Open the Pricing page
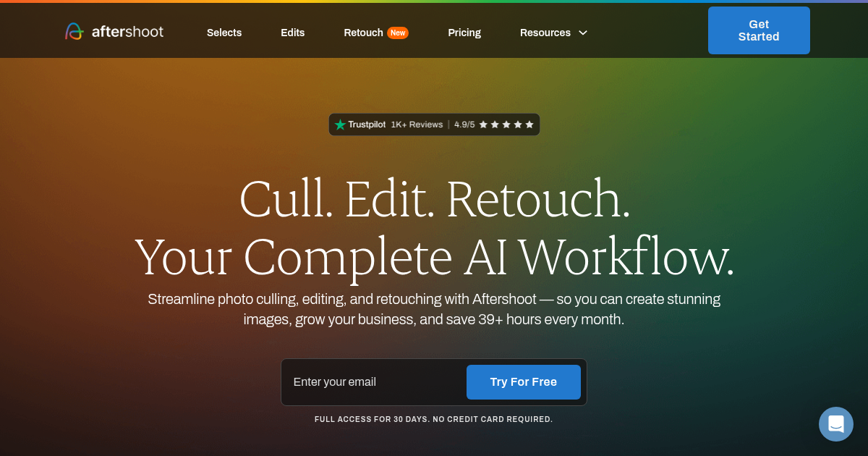Viewport: 868px width, 456px height. pos(464,33)
